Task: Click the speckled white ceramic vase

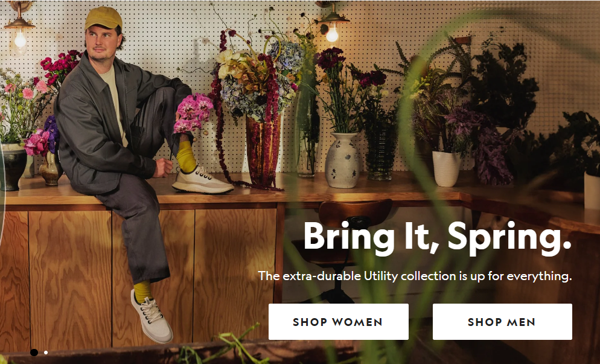Action: [x=342, y=160]
